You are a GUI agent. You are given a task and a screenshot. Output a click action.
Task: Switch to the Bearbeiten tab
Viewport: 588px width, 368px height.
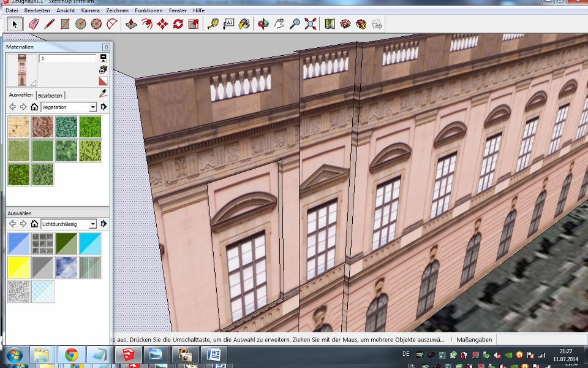(50, 96)
